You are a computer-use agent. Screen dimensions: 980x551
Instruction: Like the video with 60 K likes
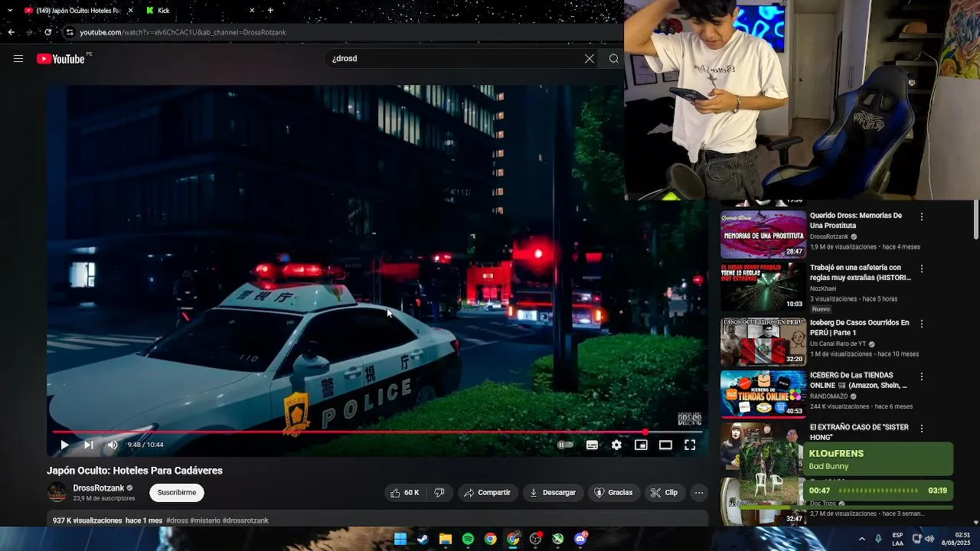pyautogui.click(x=405, y=493)
